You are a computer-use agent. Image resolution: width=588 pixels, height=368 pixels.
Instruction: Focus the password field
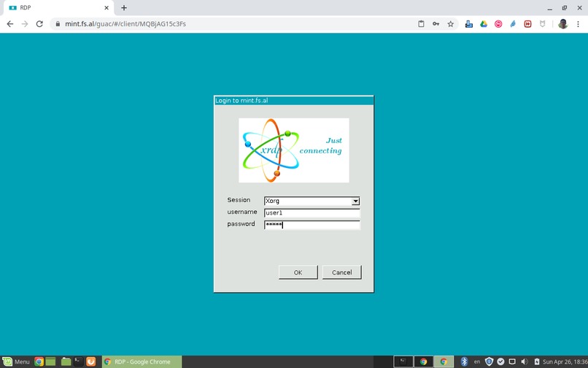click(312, 225)
